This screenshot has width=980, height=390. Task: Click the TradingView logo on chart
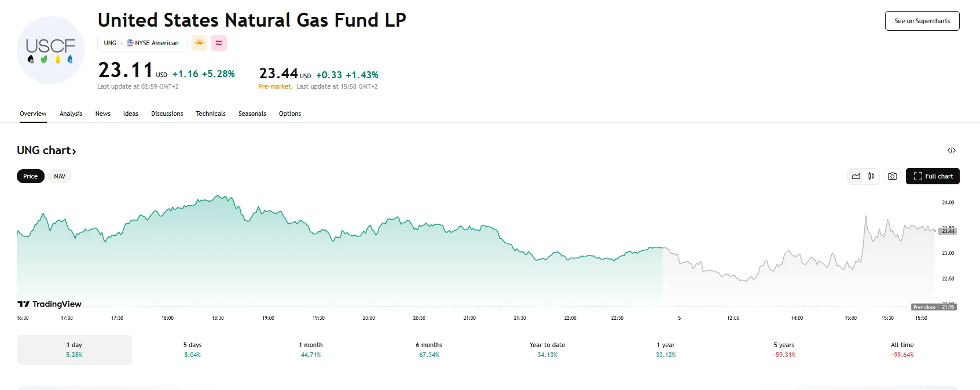(x=50, y=304)
